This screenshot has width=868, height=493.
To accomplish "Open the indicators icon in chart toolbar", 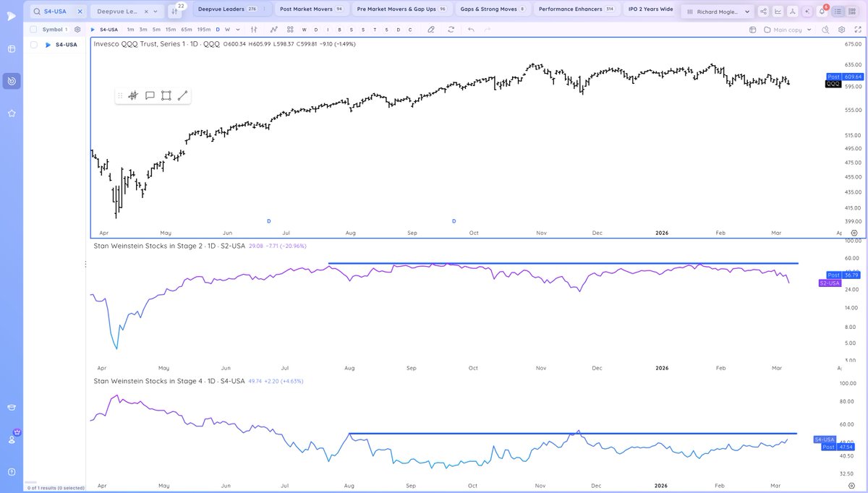I will [274, 30].
